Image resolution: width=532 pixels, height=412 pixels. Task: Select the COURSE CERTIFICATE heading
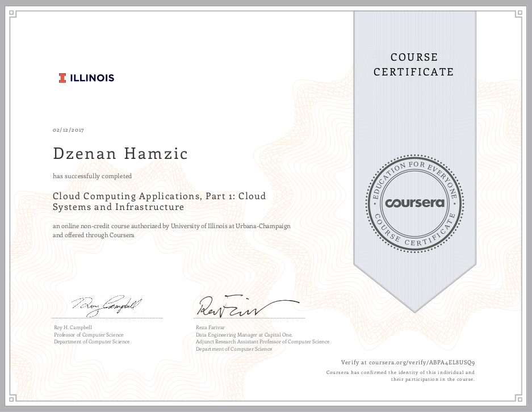(414, 64)
